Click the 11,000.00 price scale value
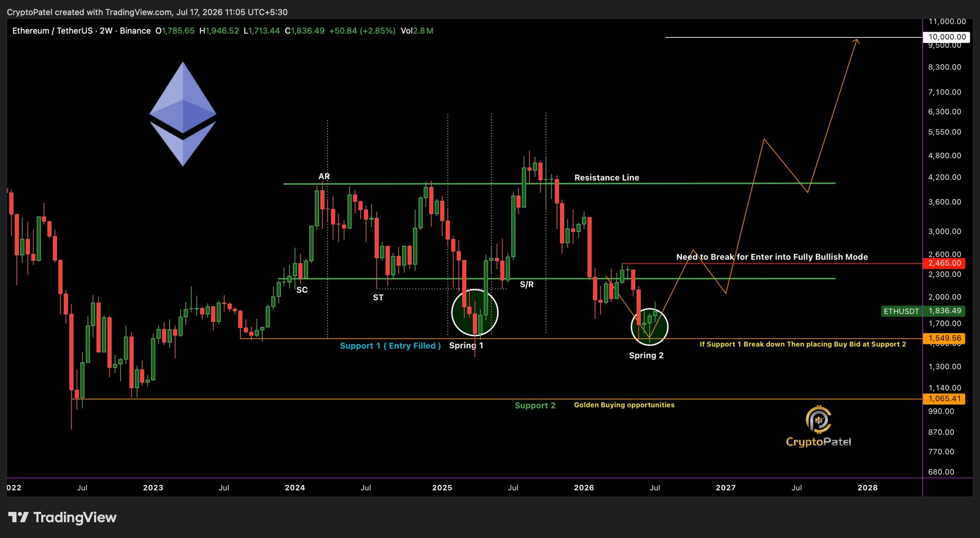The height and width of the screenshot is (538, 980). [x=947, y=21]
